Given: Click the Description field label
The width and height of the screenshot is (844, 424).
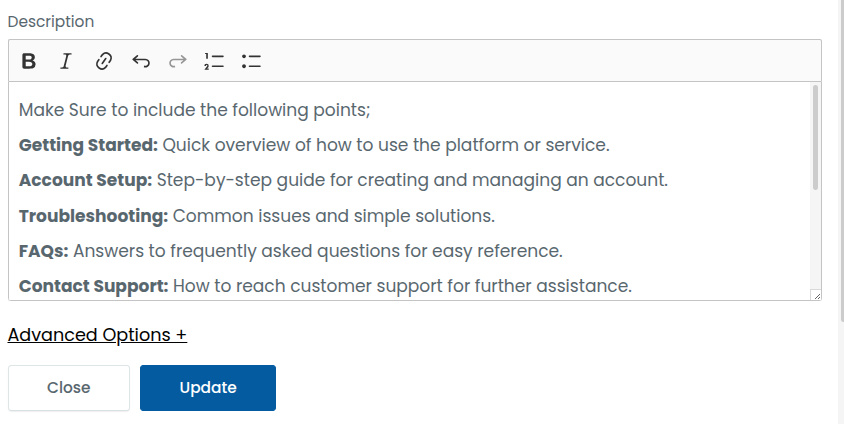Looking at the screenshot, I should click(x=51, y=22).
